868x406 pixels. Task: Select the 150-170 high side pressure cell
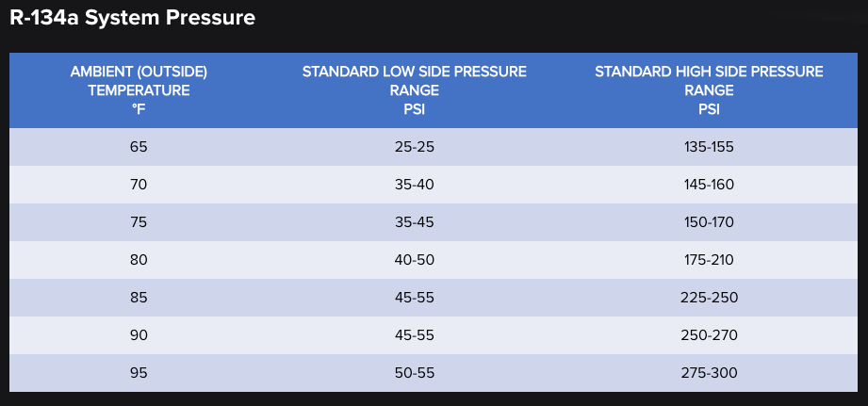click(x=709, y=222)
